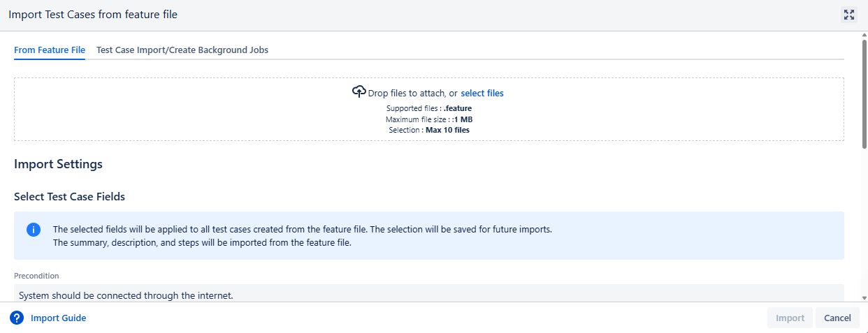The height and width of the screenshot is (333, 868).
Task: Click 'Maximum file size : :1 MB' text
Action: click(x=429, y=119)
